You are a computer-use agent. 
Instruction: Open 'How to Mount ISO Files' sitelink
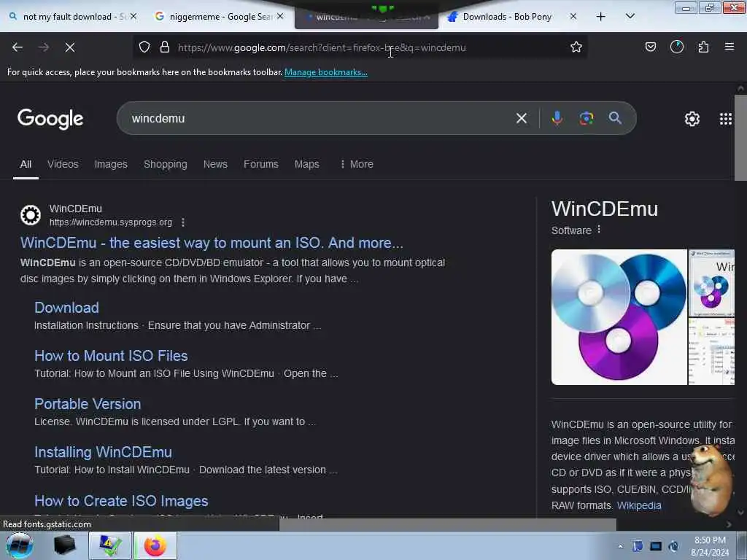[x=111, y=356]
